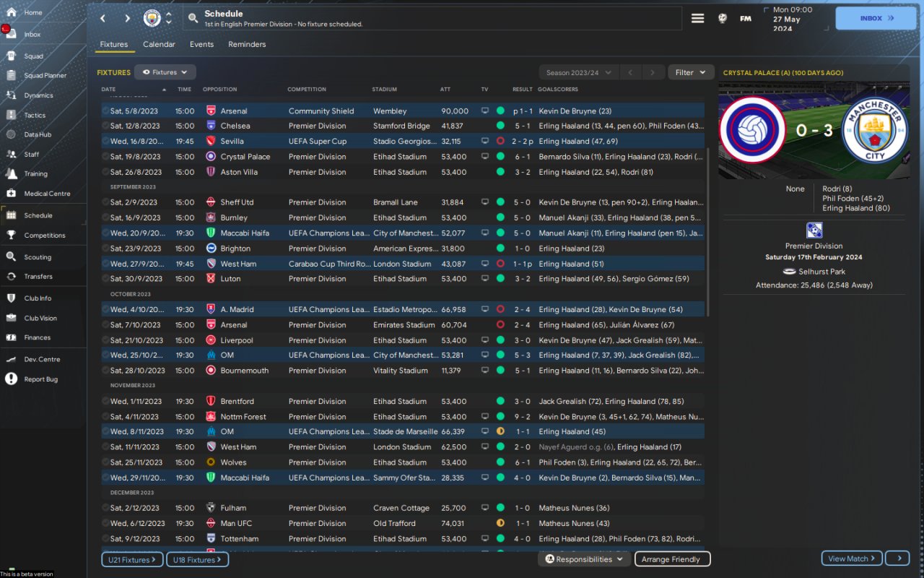924x578 pixels.
Task: Go to the previous season arrow
Action: point(629,72)
